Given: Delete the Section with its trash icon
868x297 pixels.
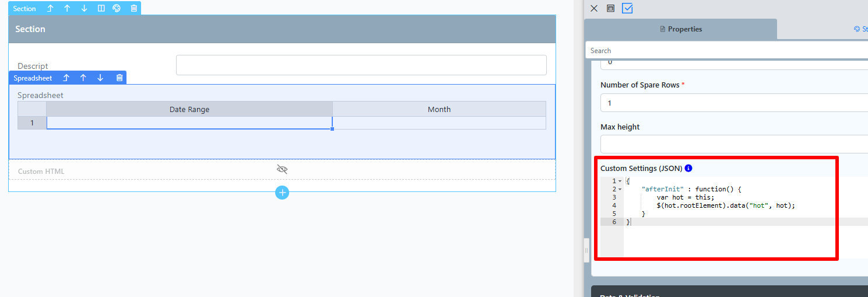Looking at the screenshot, I should 134,9.
